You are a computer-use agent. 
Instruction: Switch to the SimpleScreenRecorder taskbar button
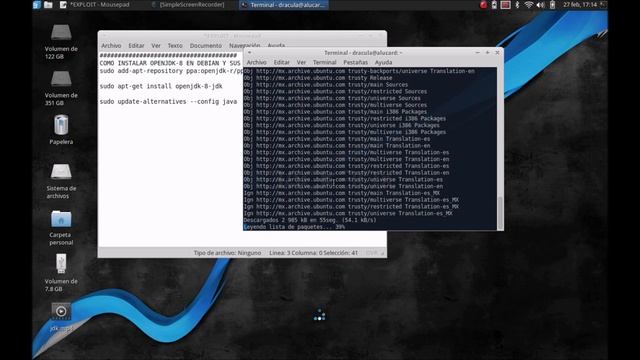[x=188, y=5]
